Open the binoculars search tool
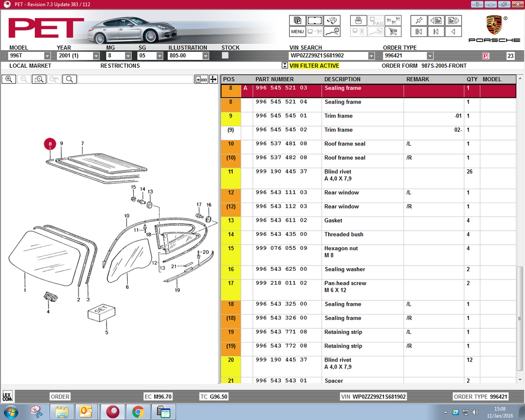The height and width of the screenshot is (420, 525). click(x=332, y=21)
